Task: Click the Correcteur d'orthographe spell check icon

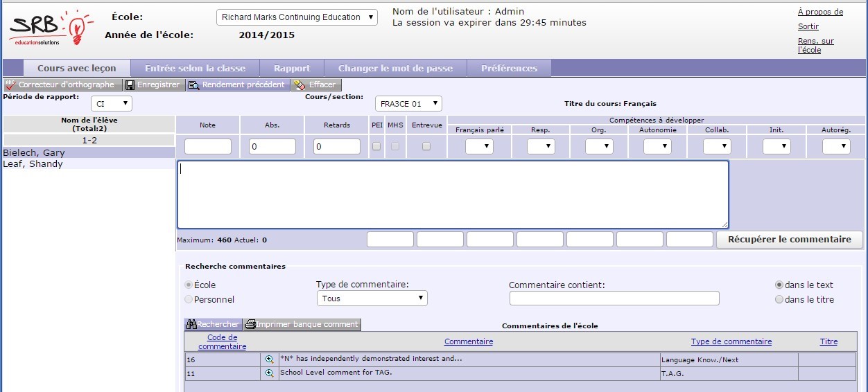Action: point(10,84)
